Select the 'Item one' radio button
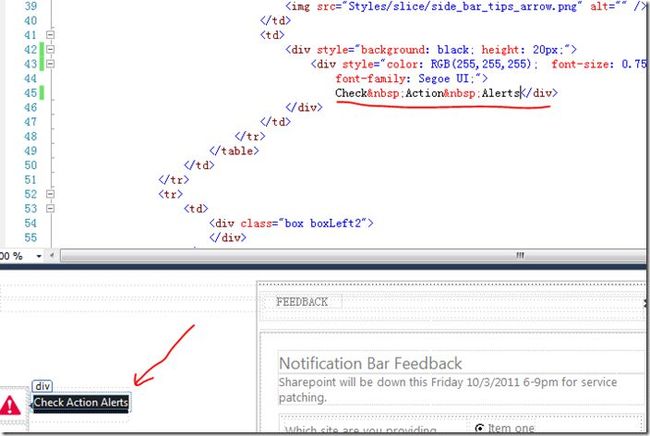Viewport: 650px width, 436px height. (479, 428)
